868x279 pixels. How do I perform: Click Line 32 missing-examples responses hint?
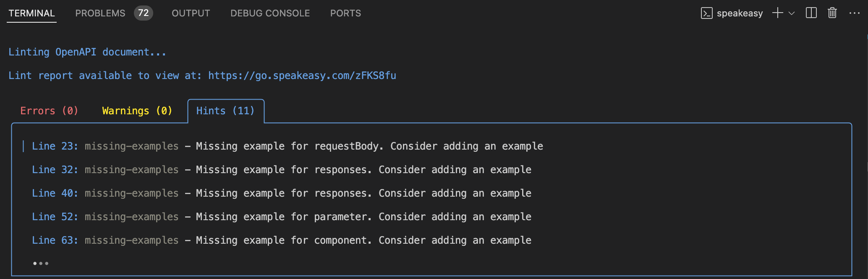click(x=281, y=170)
